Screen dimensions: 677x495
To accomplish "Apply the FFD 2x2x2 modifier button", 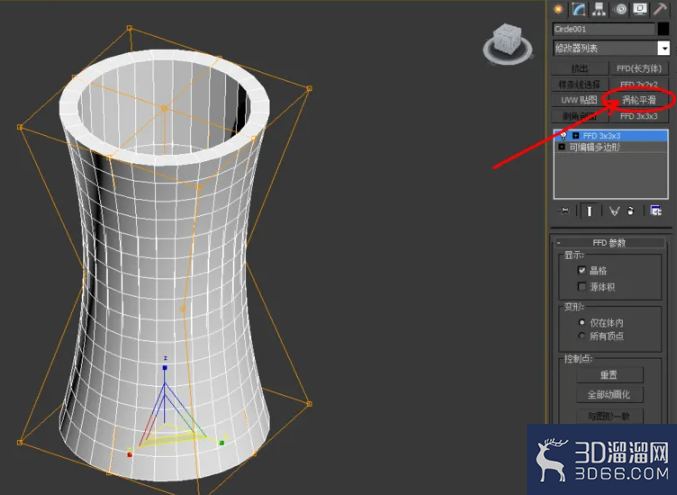I will 639,84.
